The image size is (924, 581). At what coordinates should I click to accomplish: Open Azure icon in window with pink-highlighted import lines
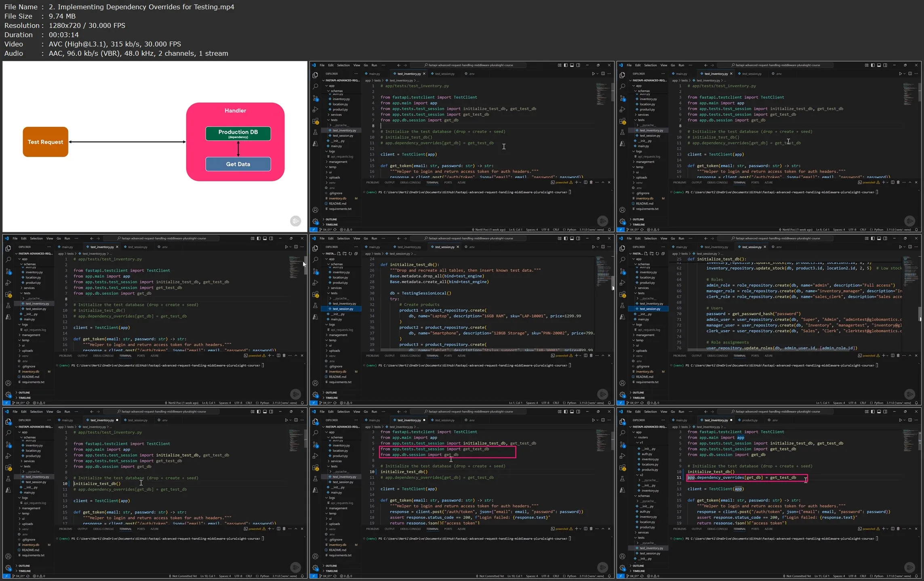(315, 490)
